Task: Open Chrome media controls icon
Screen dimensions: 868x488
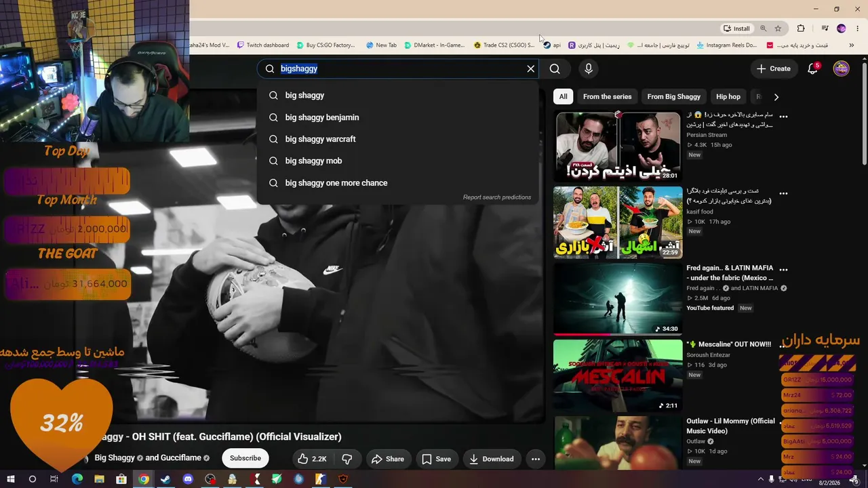Action: [825, 28]
